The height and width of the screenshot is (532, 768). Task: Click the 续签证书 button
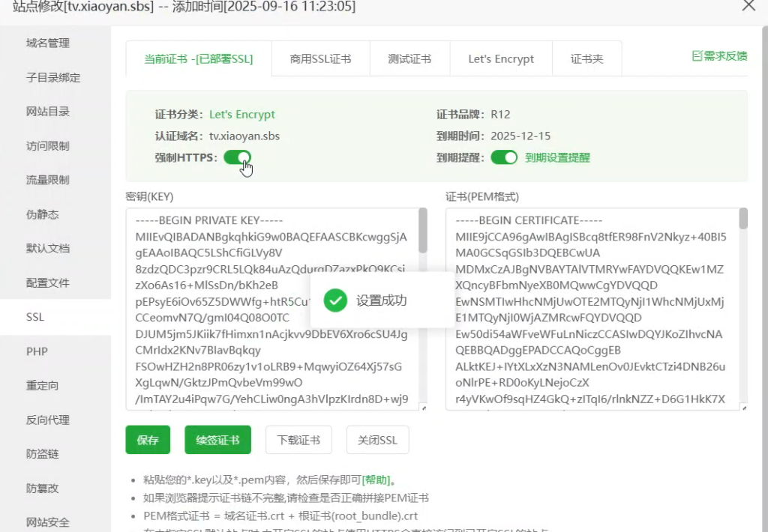(217, 440)
